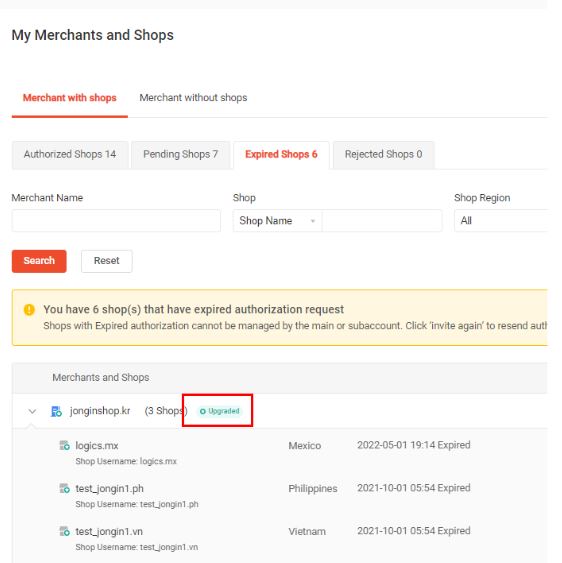Click Shop Username: test_jongin1.vn text
The width and height of the screenshot is (562, 563).
(137, 547)
